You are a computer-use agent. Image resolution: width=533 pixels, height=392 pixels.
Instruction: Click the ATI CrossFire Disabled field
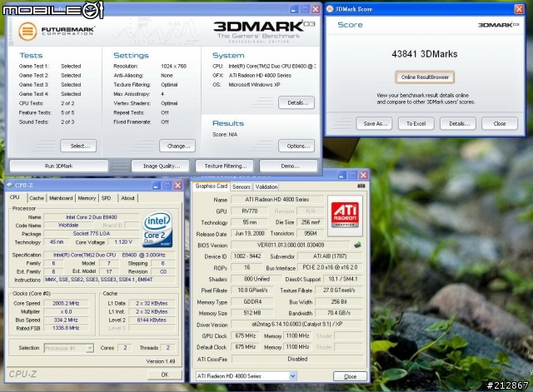297,359
